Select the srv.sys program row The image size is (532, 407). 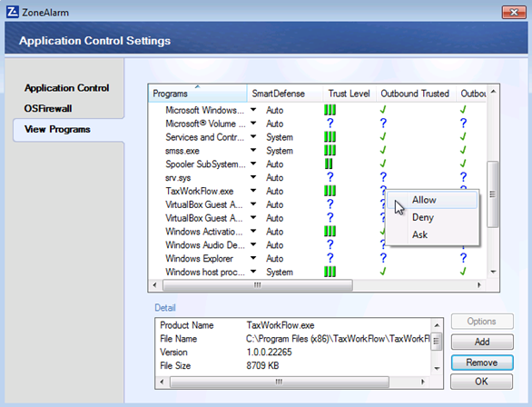[178, 178]
